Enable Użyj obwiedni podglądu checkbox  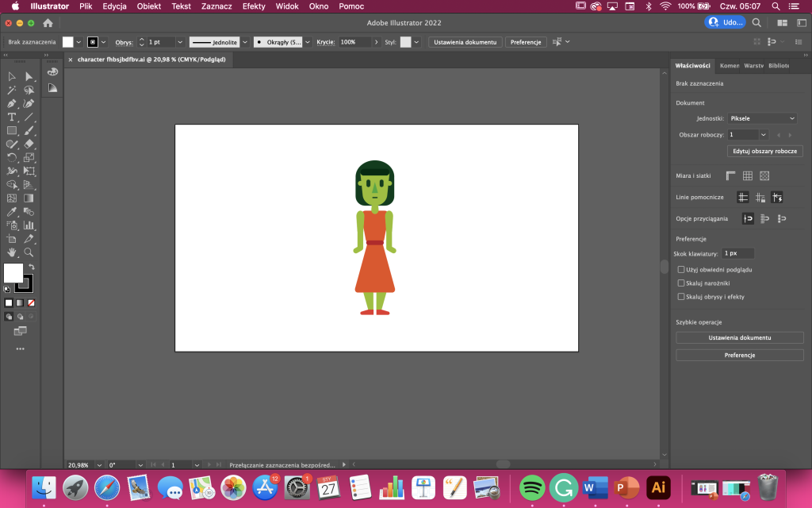click(x=681, y=270)
